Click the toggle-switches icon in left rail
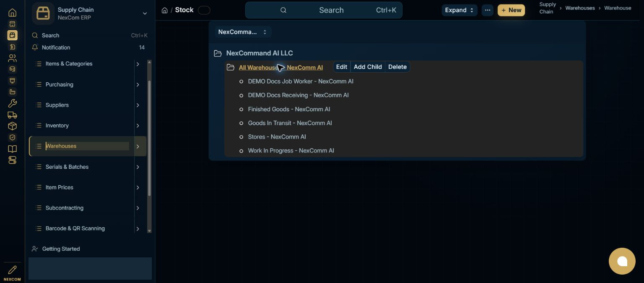 12,160
